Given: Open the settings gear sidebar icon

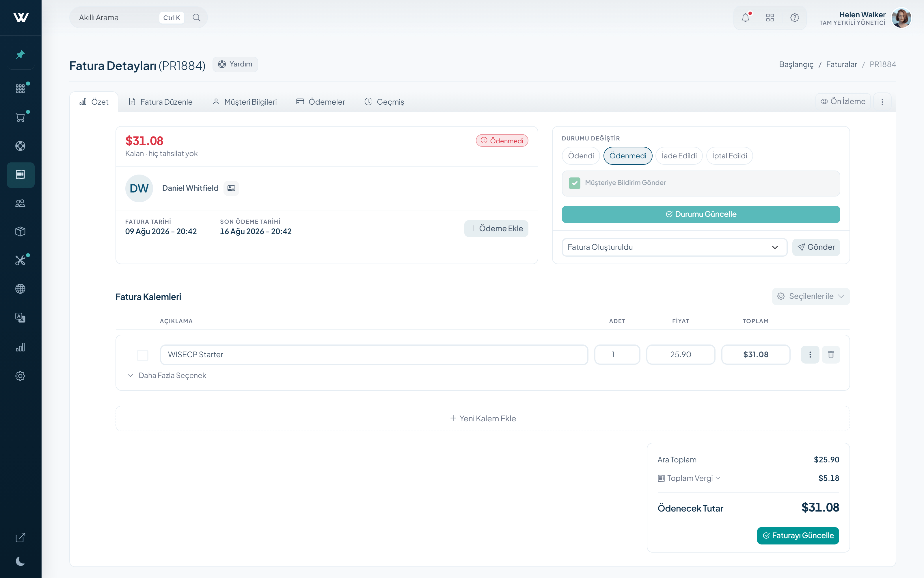Looking at the screenshot, I should pos(21,376).
